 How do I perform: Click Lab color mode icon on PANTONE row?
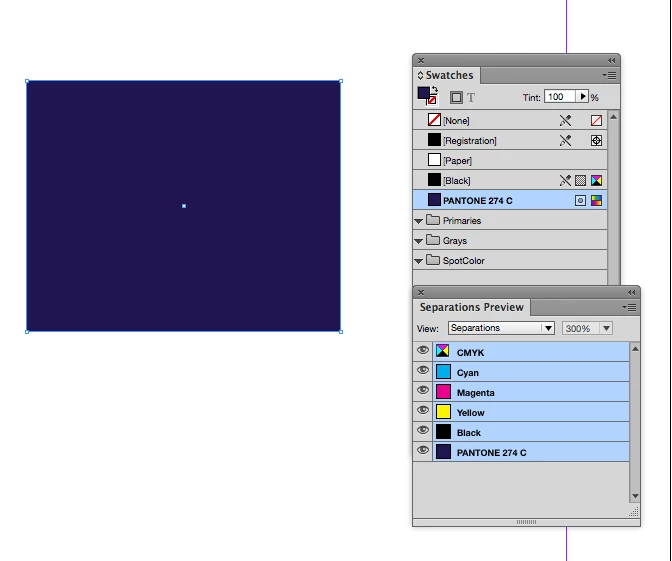(596, 201)
